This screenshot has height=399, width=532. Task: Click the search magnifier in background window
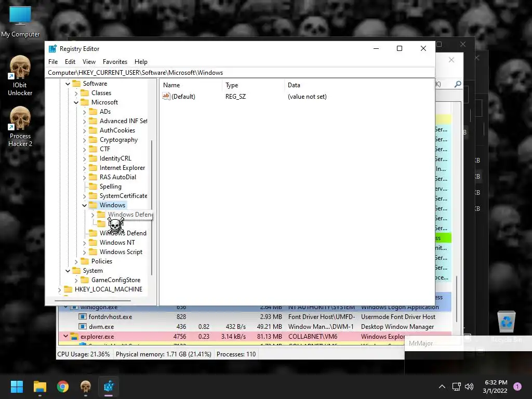pyautogui.click(x=458, y=84)
